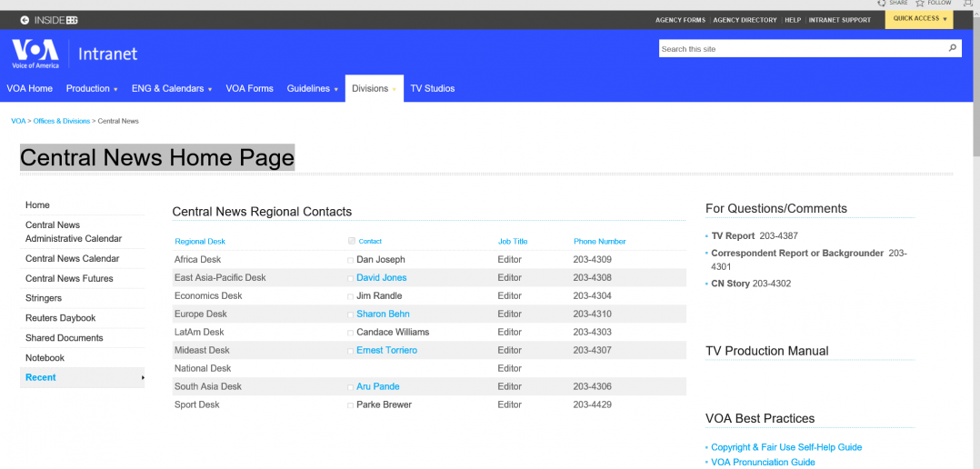Tick the checkbox beside David Jones
980x469 pixels.
point(351,278)
